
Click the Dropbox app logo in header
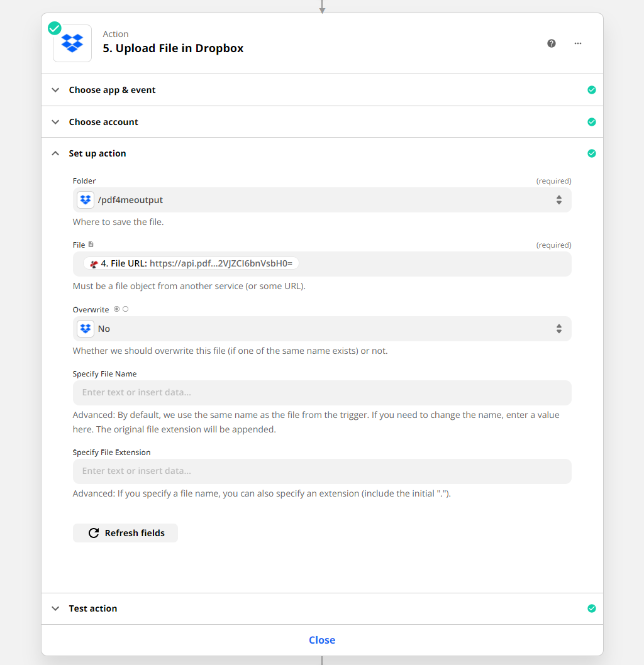(72, 43)
